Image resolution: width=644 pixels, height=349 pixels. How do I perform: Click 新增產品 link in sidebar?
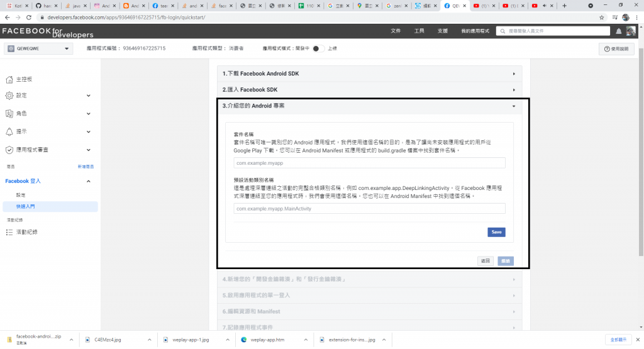86,167
